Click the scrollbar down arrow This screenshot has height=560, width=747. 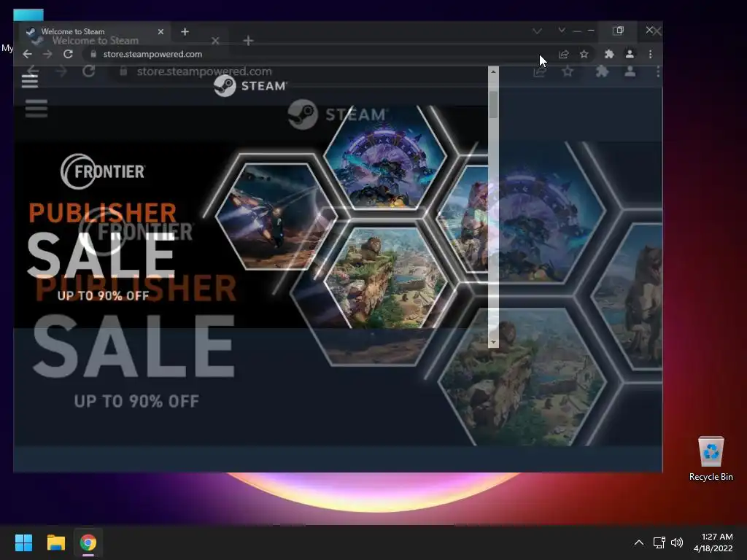[x=493, y=342]
